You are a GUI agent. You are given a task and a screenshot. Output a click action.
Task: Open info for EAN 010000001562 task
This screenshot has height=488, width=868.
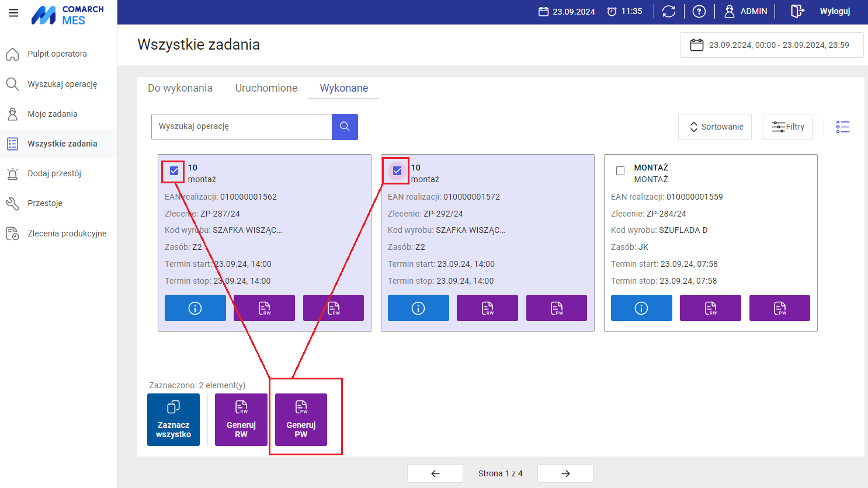195,308
